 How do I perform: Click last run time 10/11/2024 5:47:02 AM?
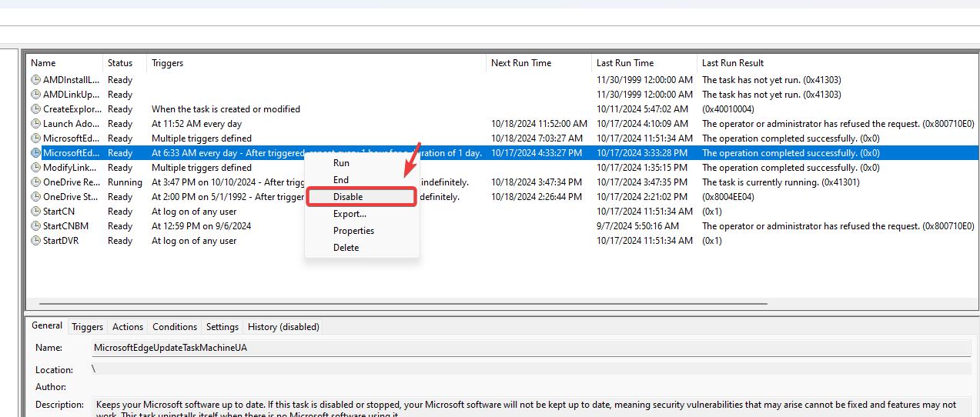tap(642, 109)
